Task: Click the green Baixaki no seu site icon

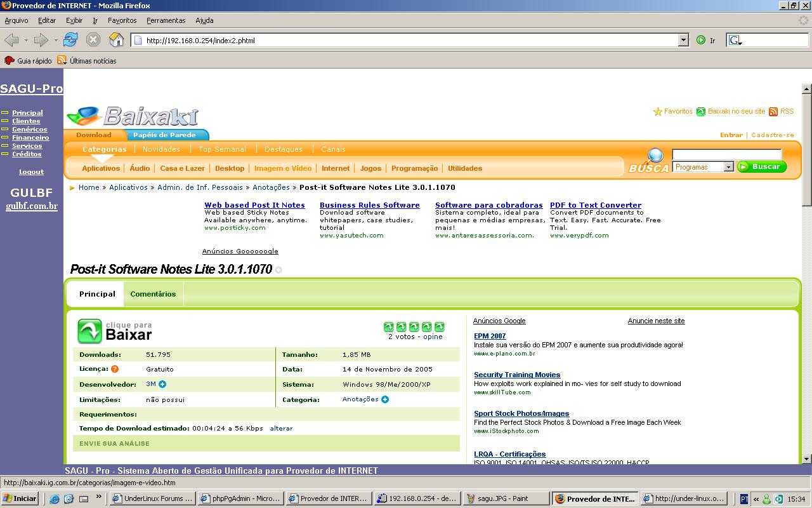Action: (x=701, y=112)
